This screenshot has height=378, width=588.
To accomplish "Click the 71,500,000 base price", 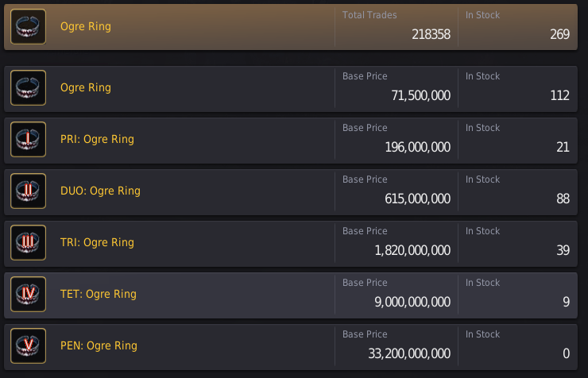I will (x=421, y=96).
